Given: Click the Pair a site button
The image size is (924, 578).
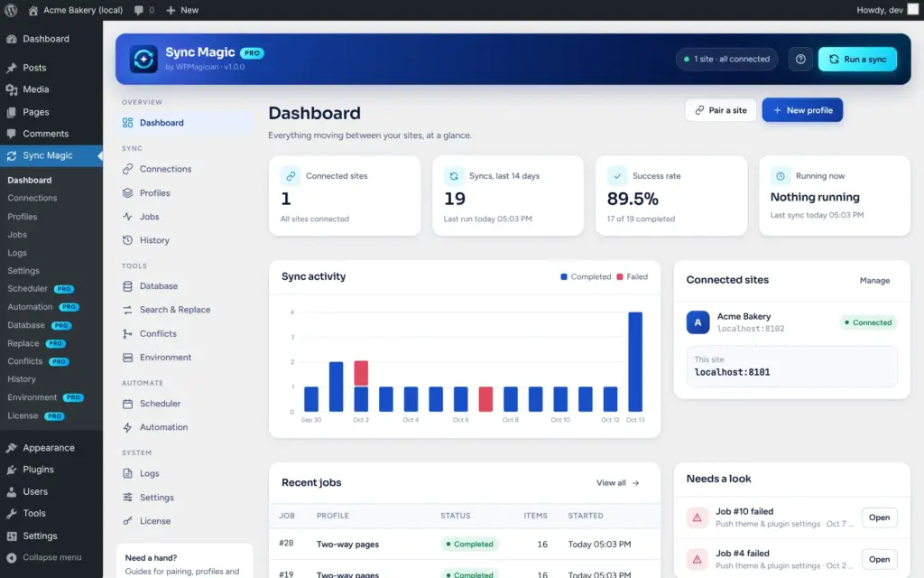Looking at the screenshot, I should pos(721,110).
